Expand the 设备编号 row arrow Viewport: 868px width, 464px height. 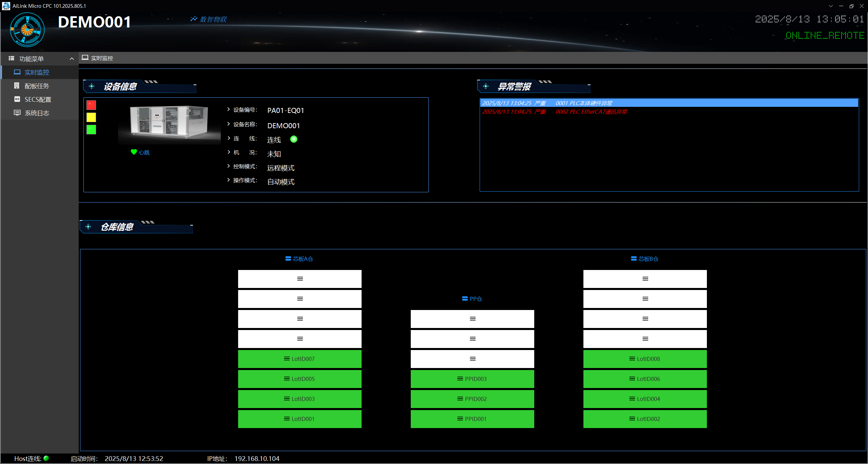pyautogui.click(x=229, y=110)
